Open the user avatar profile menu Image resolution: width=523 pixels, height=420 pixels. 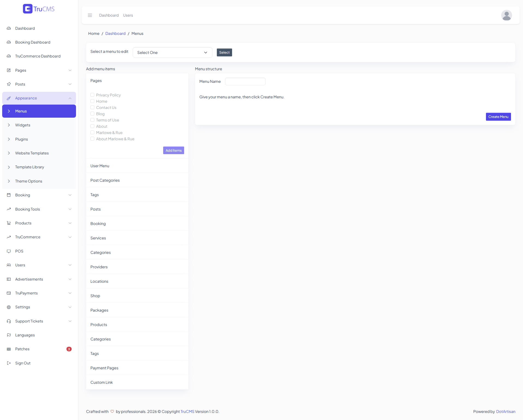pos(506,15)
